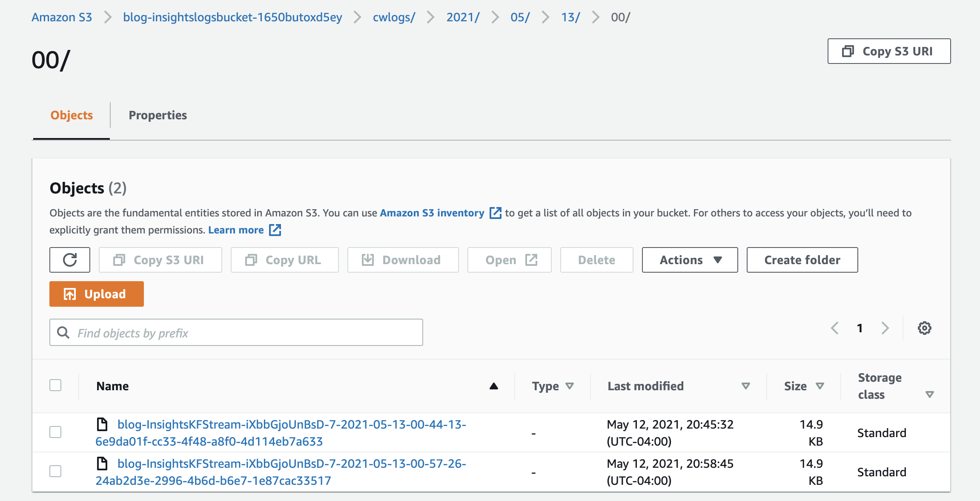
Task: Click Copy S3 URI button at top right
Action: (889, 51)
